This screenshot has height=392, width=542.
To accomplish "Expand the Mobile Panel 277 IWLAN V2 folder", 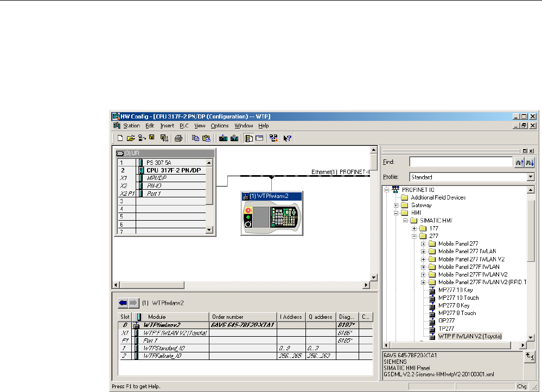I will (423, 259).
